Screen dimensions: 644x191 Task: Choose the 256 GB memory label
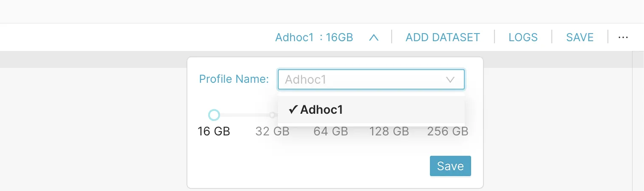(x=448, y=132)
